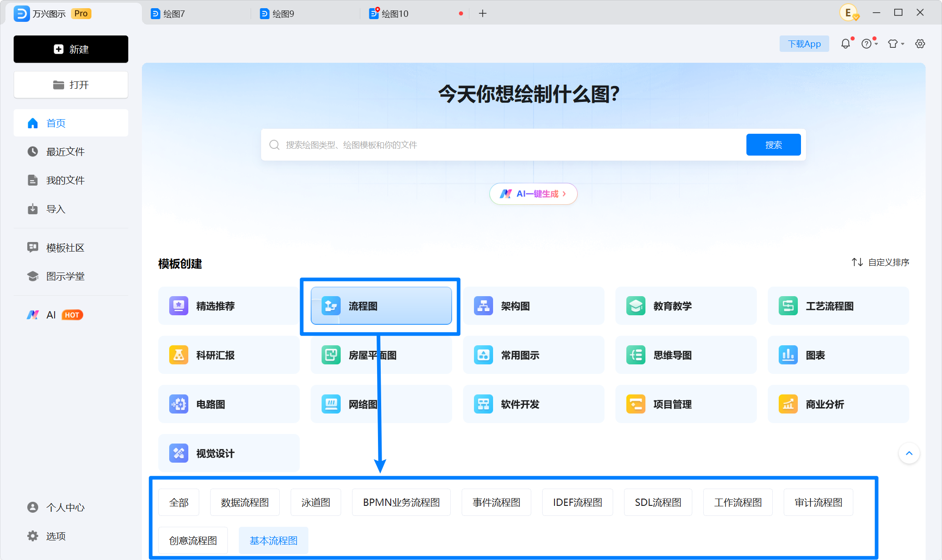Screen dimensions: 942x560
Task: Open 图示学堂 in sidebar
Action: [x=71, y=276]
